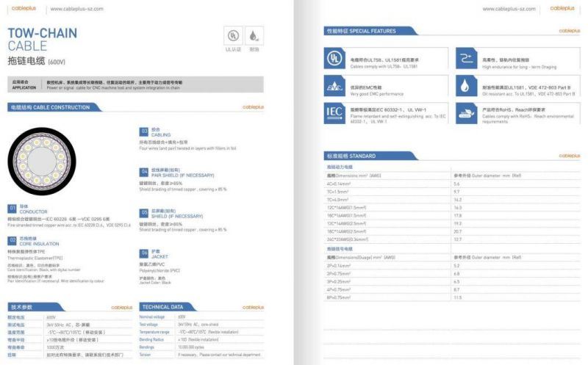This screenshot has width=588, height=365.
Task: Click 'Cables comply with UL758, UL1581' text
Action: [384, 67]
